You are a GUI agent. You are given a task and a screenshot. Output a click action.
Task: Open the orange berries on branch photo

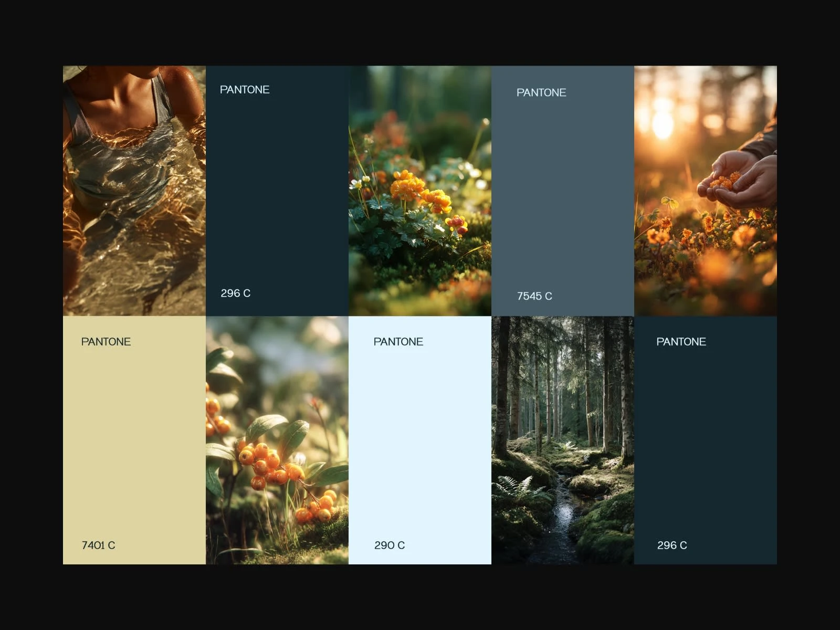tap(277, 440)
